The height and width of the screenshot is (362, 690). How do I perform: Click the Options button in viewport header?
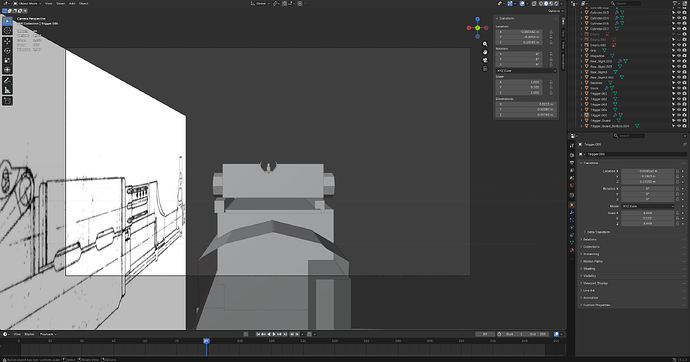[555, 11]
